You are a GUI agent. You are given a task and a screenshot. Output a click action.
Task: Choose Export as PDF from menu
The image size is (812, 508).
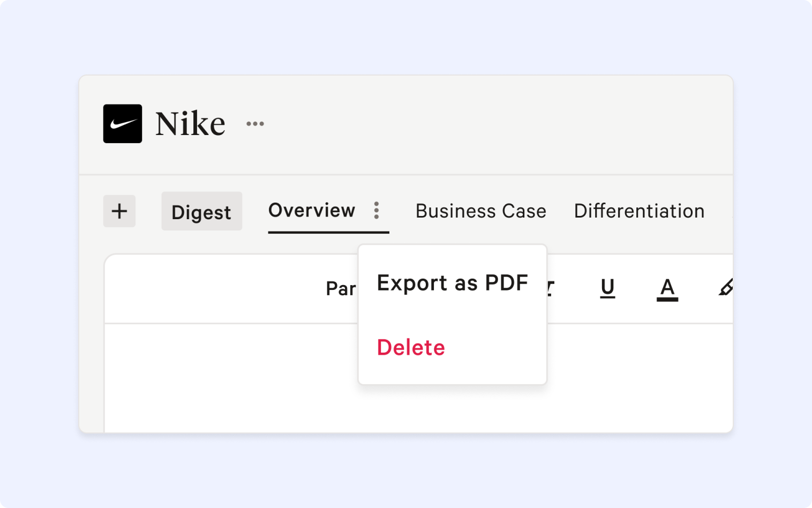click(453, 283)
